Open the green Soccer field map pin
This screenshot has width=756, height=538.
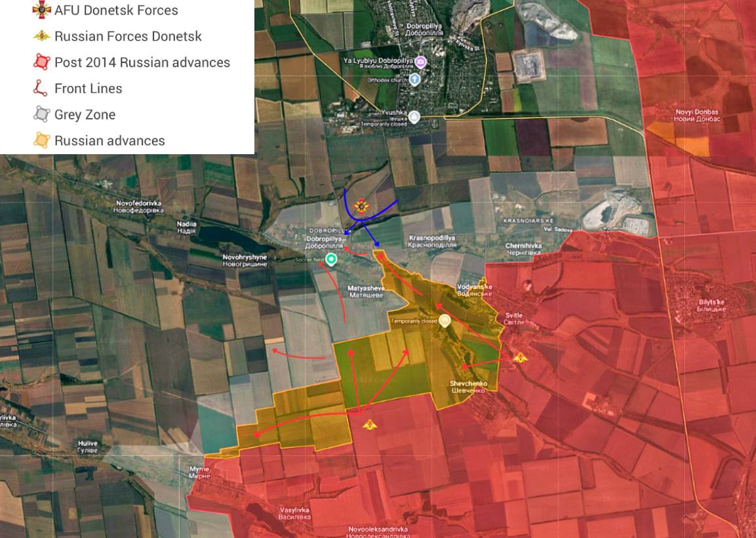pos(330,260)
